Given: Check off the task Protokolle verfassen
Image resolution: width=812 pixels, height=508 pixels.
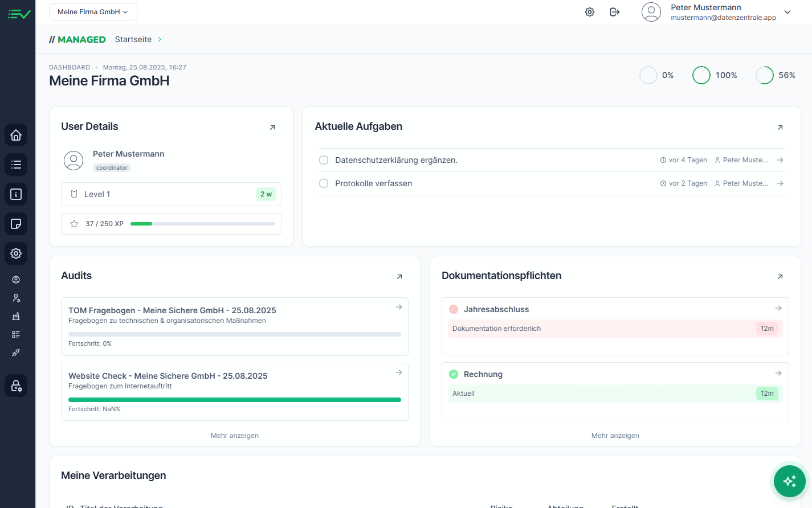Looking at the screenshot, I should point(324,183).
